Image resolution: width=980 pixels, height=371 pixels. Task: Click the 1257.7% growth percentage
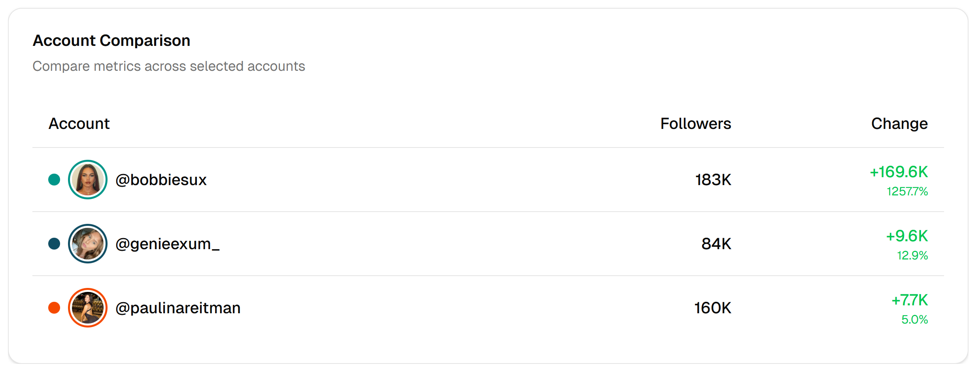[x=907, y=191]
